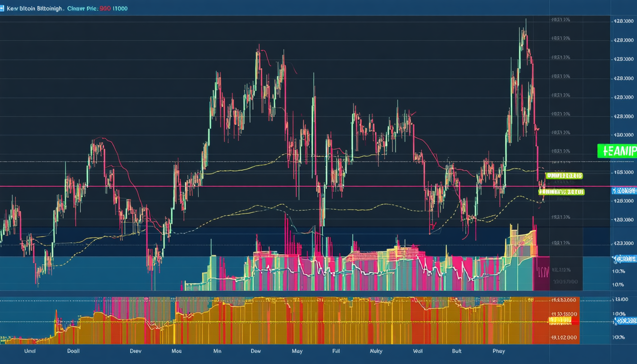The height and width of the screenshot is (364, 637).
Task: Click the 'Nulty' label on time axis
Action: 376,351
